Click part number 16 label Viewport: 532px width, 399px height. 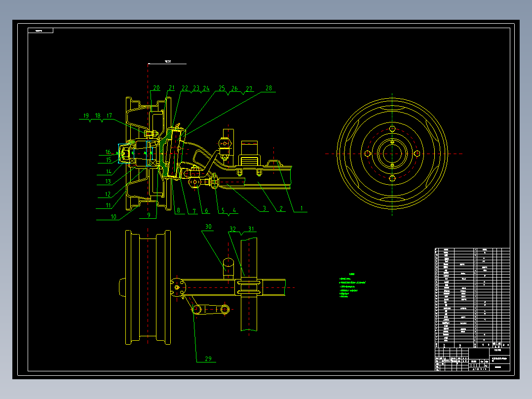click(108, 152)
